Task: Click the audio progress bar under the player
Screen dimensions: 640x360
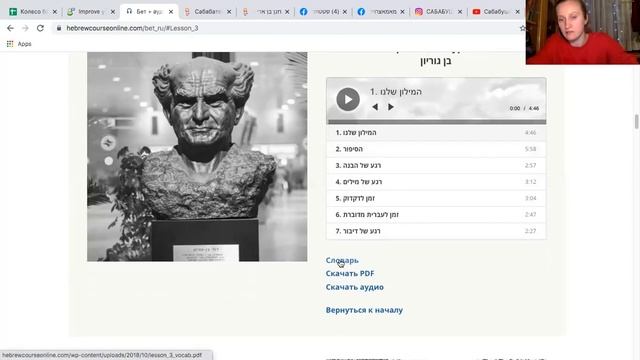Action: (x=436, y=122)
